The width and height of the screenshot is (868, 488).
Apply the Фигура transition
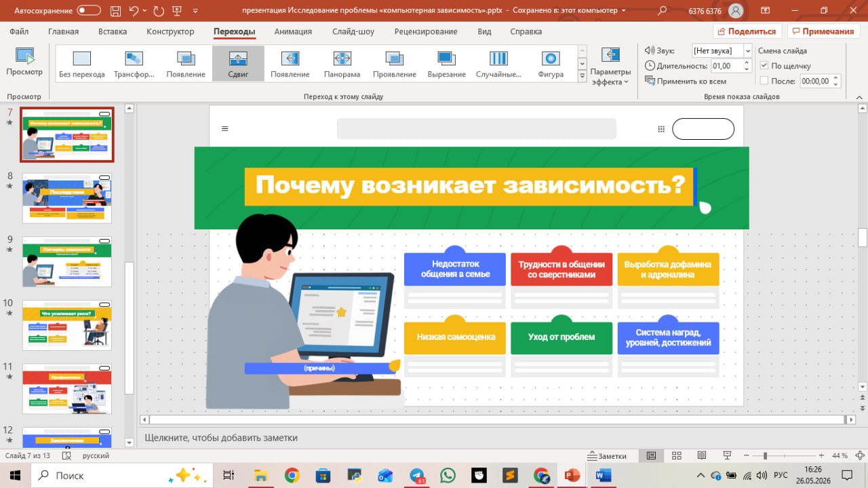coord(551,64)
